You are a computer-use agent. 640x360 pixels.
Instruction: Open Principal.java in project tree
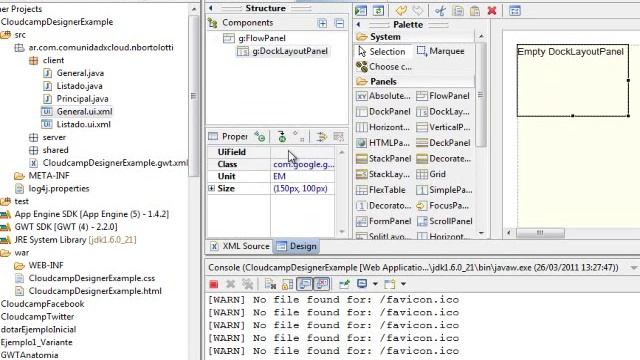(76, 99)
